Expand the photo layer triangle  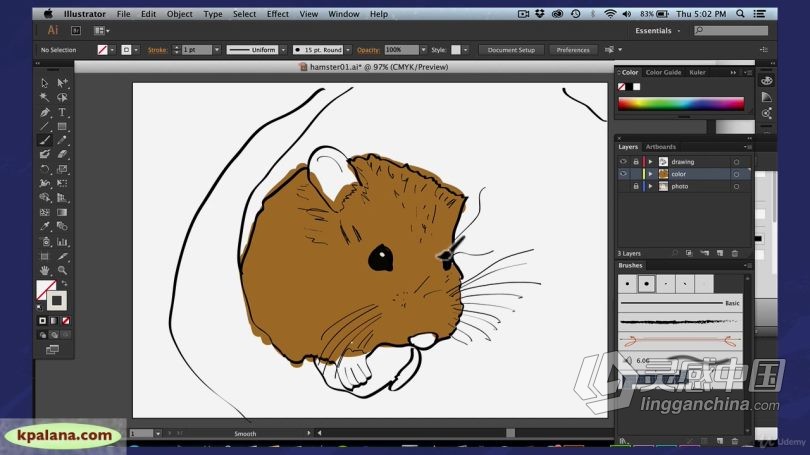pos(650,186)
